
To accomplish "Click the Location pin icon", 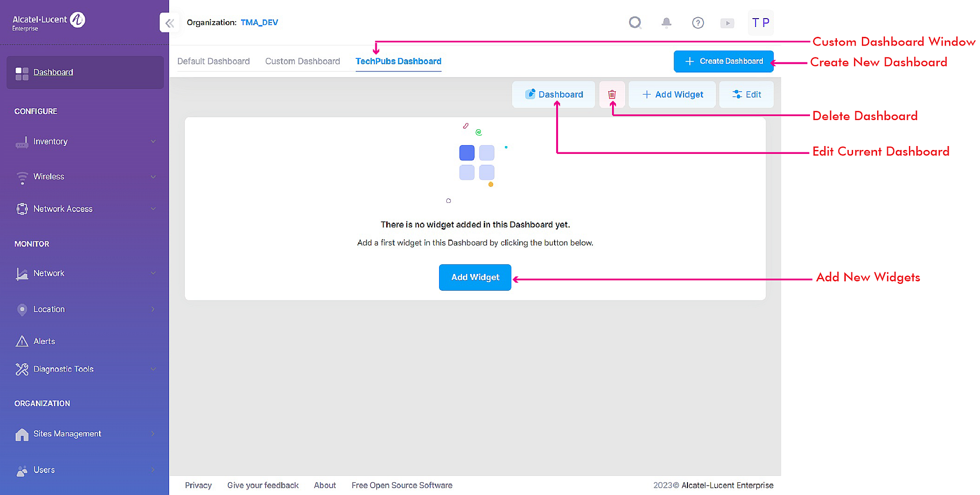I will coord(22,310).
